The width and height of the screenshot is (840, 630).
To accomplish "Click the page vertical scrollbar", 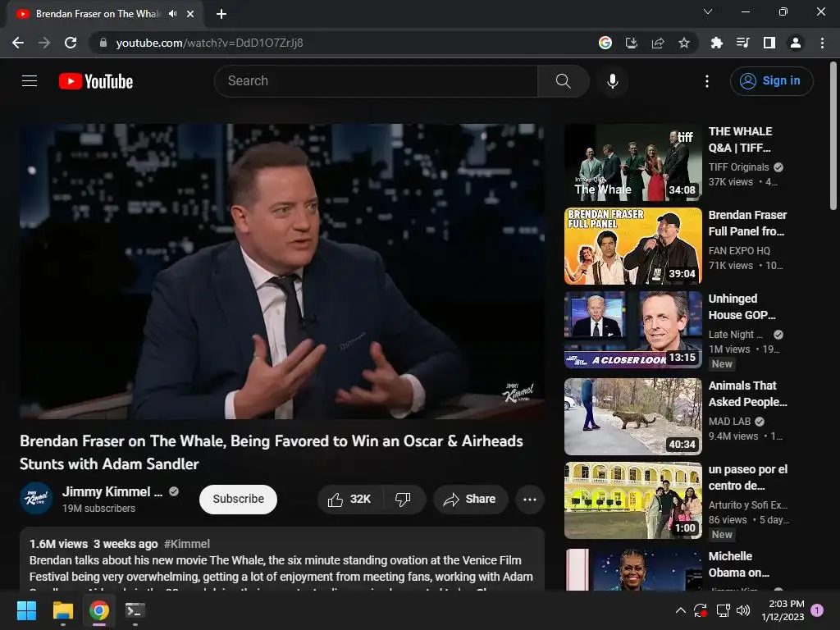I will 833,137.
